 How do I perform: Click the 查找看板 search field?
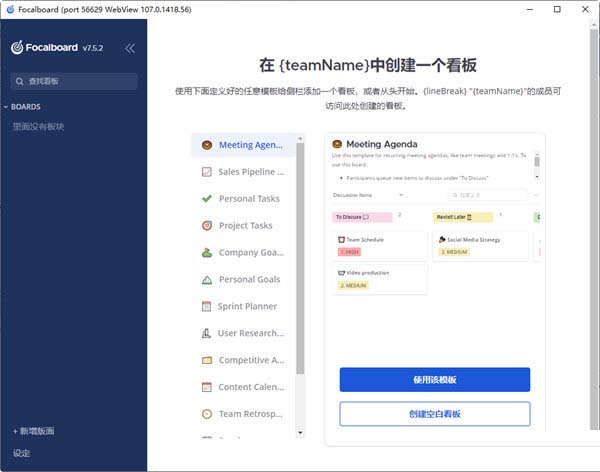tap(73, 81)
